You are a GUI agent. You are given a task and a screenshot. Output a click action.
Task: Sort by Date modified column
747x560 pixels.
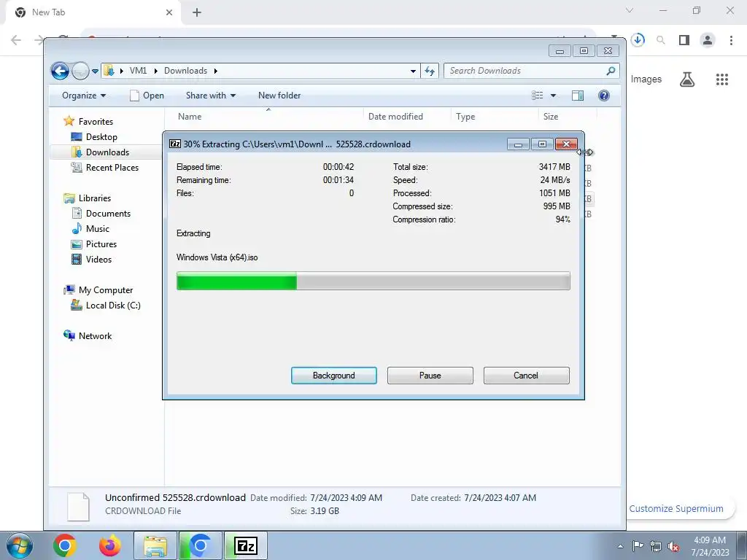[x=395, y=116]
